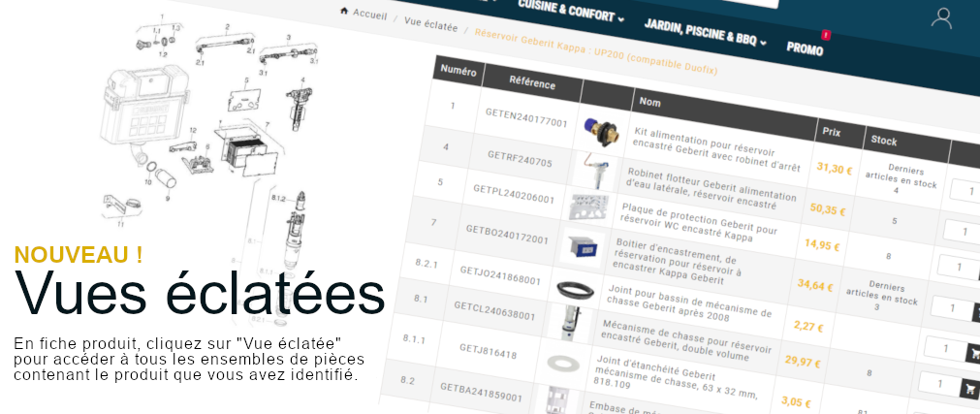Image resolution: width=980 pixels, height=414 pixels.
Task: Open the Kit alimentation product thumbnail
Action: 600,131
